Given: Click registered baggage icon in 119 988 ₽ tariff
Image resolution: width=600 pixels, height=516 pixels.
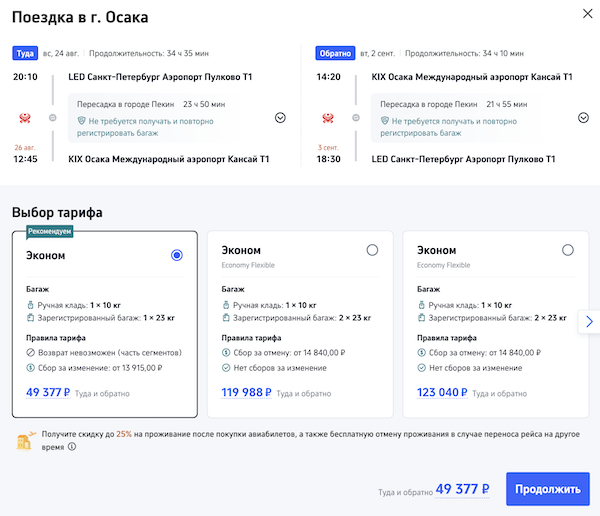Looking at the screenshot, I should coord(226,318).
